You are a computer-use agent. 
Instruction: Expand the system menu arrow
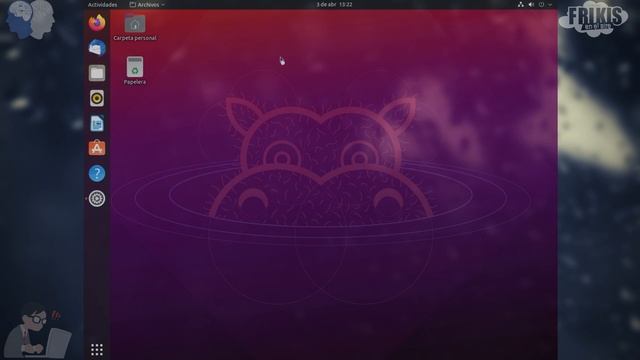(550, 5)
